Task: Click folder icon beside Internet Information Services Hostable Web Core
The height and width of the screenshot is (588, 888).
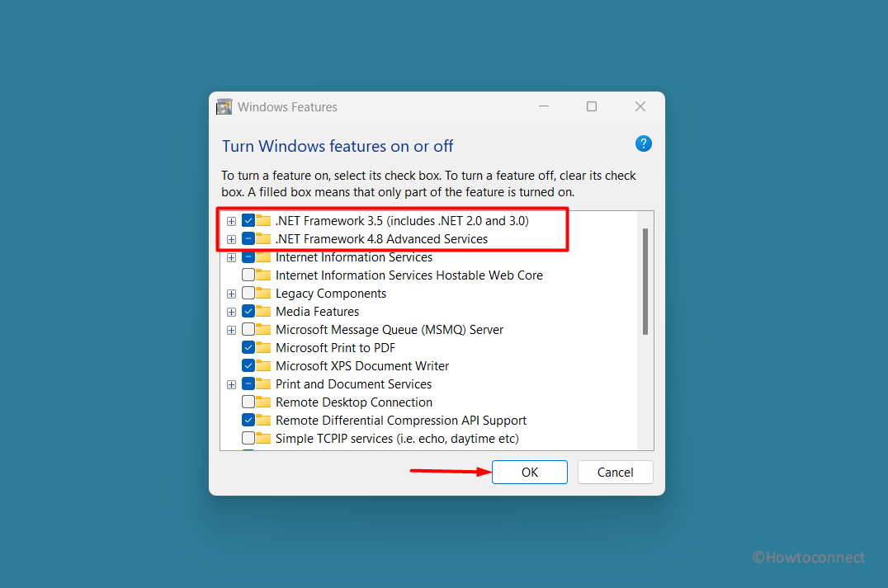Action: [263, 275]
